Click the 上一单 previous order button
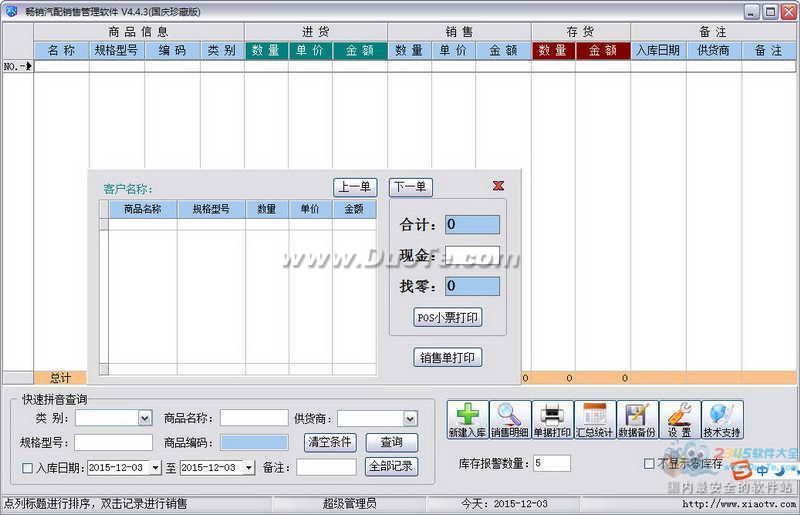This screenshot has width=800, height=515. click(x=355, y=187)
